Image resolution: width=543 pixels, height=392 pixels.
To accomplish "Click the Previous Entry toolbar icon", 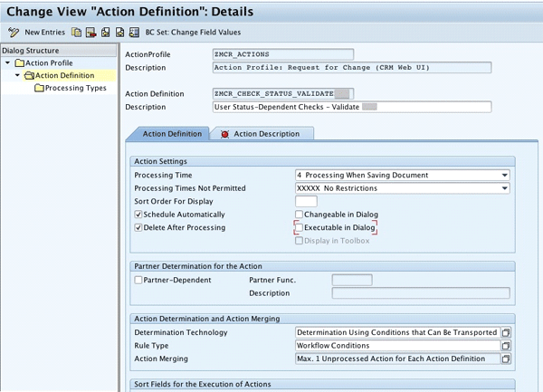I will pyautogui.click(x=105, y=33).
